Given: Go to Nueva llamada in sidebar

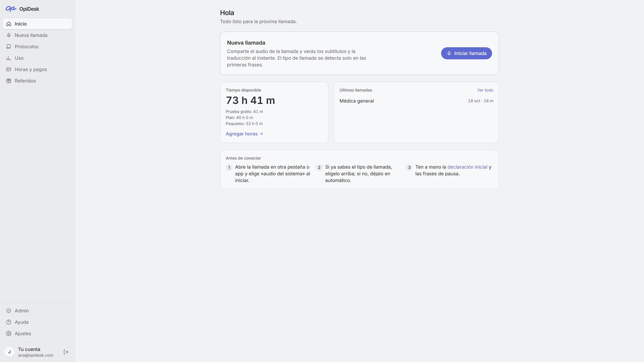Looking at the screenshot, I should 37,35.
